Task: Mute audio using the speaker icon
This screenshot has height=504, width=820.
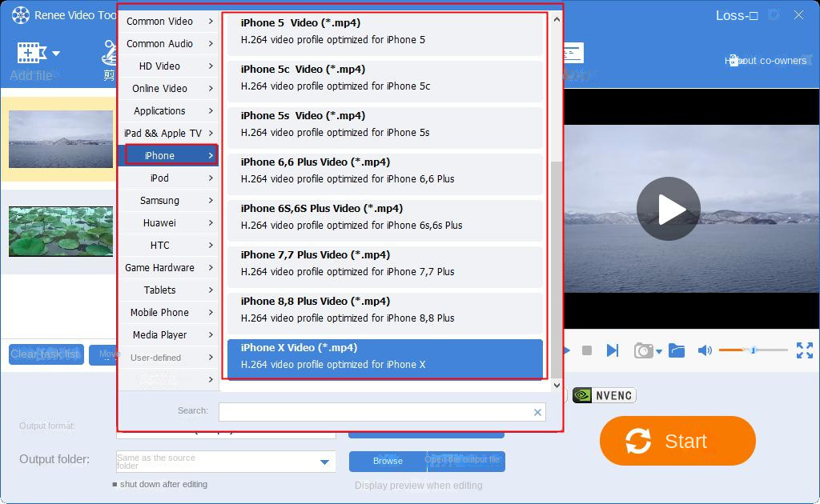Action: click(x=704, y=350)
